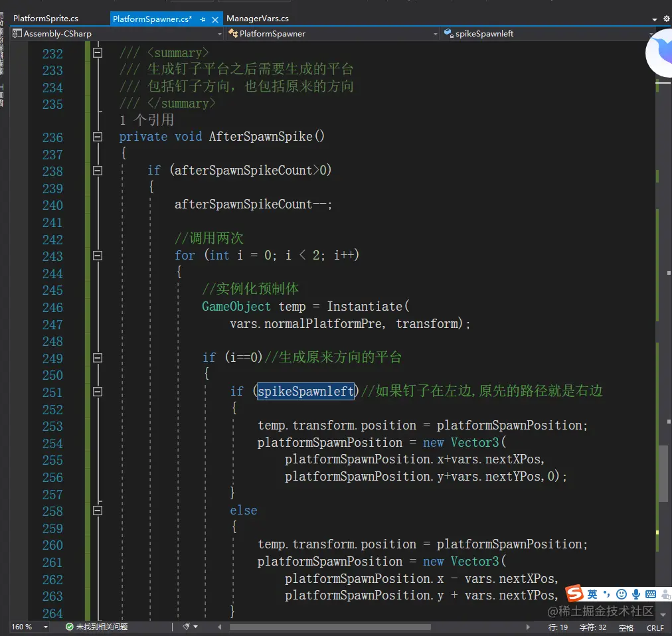
Task: Open the document well settings gear
Action: pyautogui.click(x=667, y=19)
